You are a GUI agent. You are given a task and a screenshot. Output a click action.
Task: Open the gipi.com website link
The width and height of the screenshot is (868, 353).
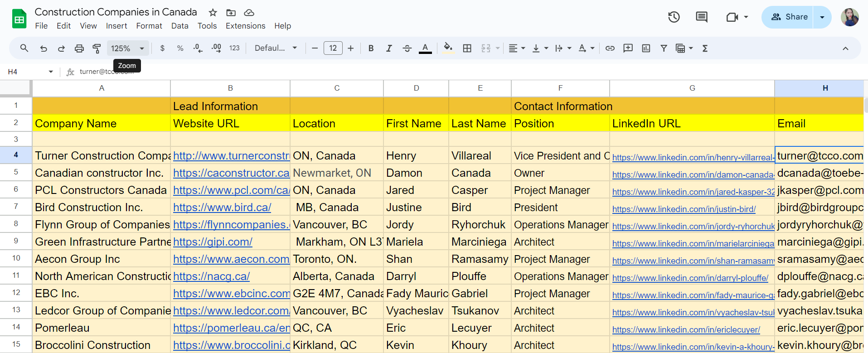(x=213, y=242)
